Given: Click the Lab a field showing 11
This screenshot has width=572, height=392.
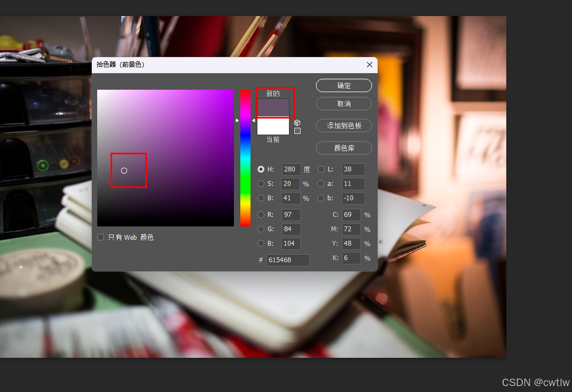Looking at the screenshot, I should tap(353, 184).
